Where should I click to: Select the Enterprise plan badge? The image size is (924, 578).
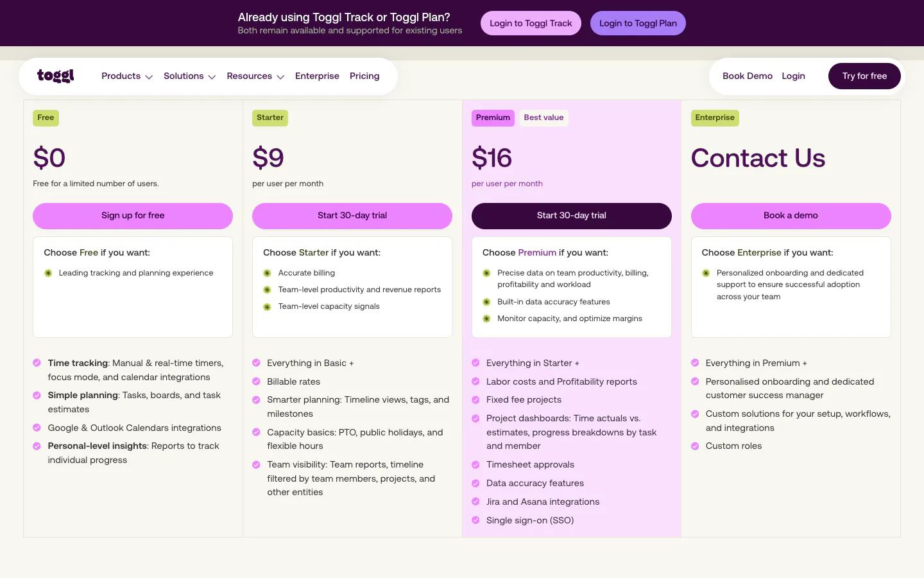tap(715, 118)
